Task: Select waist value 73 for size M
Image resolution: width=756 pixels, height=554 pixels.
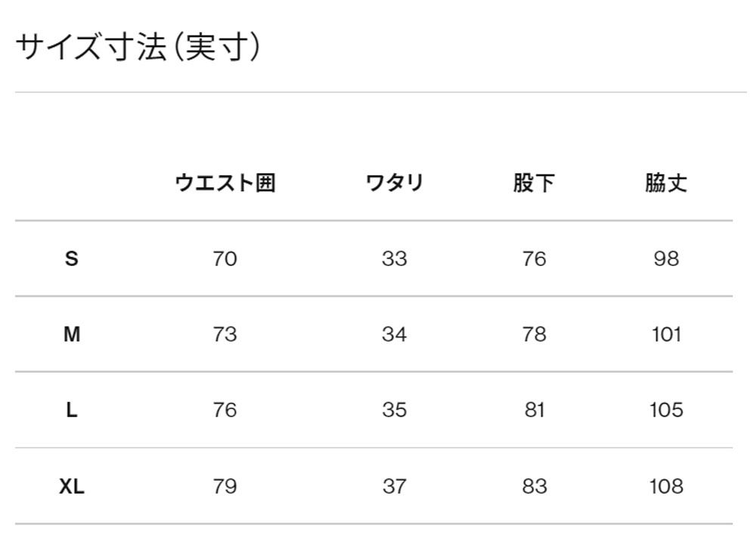Action: tap(225, 334)
